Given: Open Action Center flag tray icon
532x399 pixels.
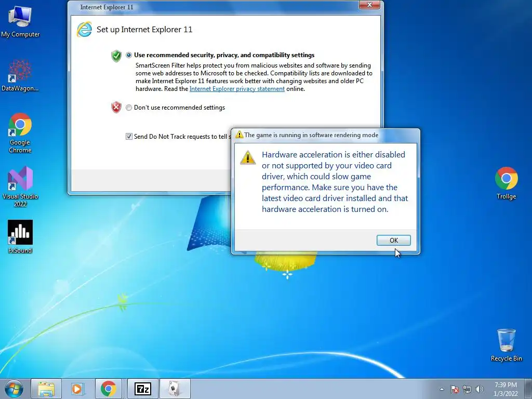Looking at the screenshot, I should coord(455,389).
